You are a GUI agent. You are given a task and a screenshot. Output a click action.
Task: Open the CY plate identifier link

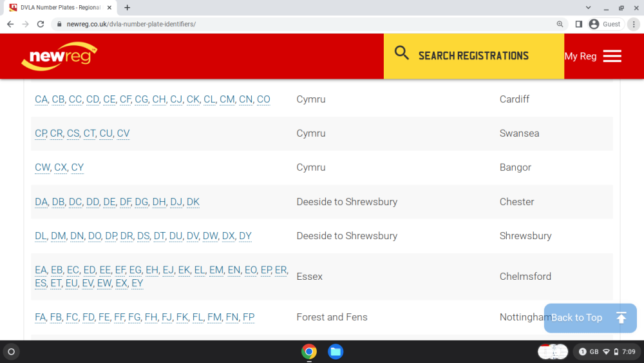pos(77,168)
